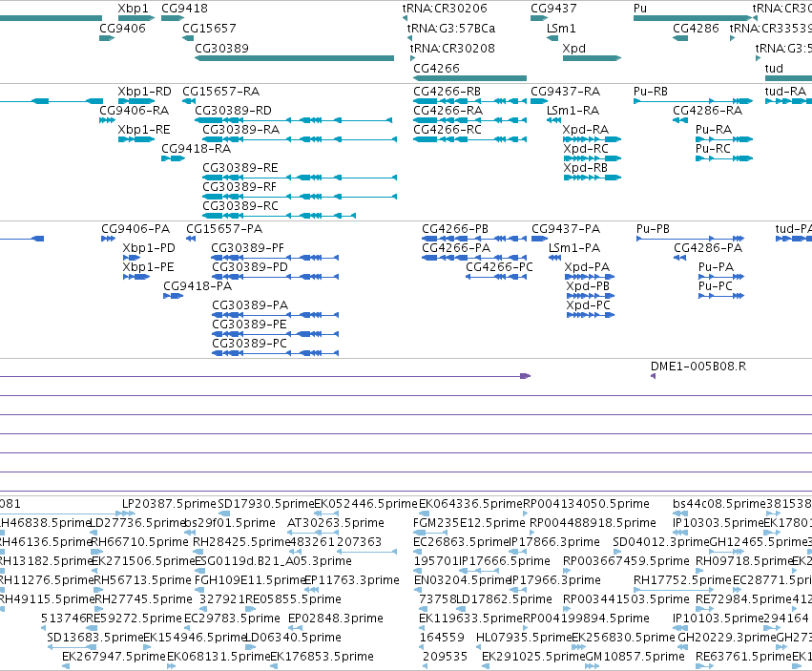Select the Xbp1-PE protein label
The image size is (812, 671).
(149, 267)
